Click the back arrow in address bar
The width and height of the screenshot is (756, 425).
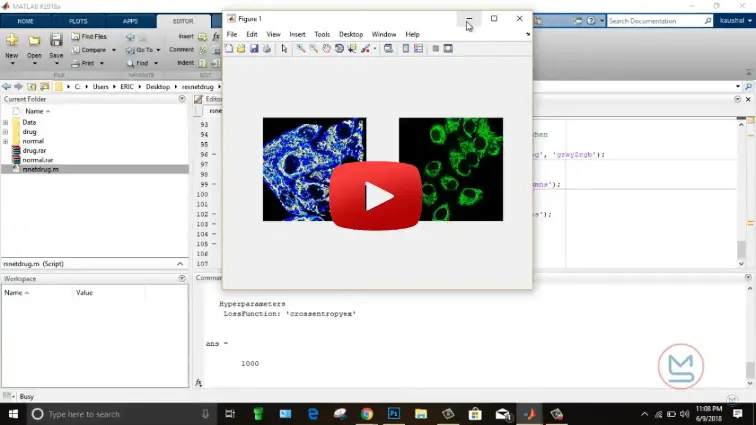tap(6, 86)
